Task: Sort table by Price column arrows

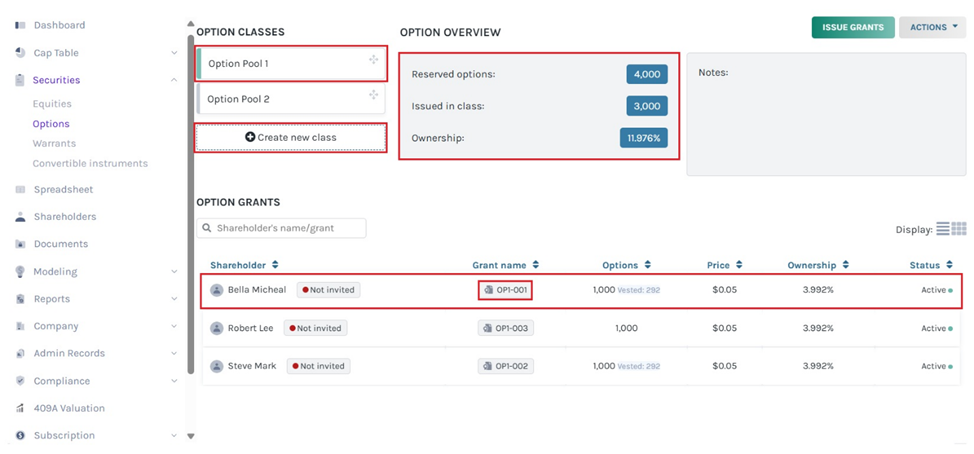Action: (739, 265)
